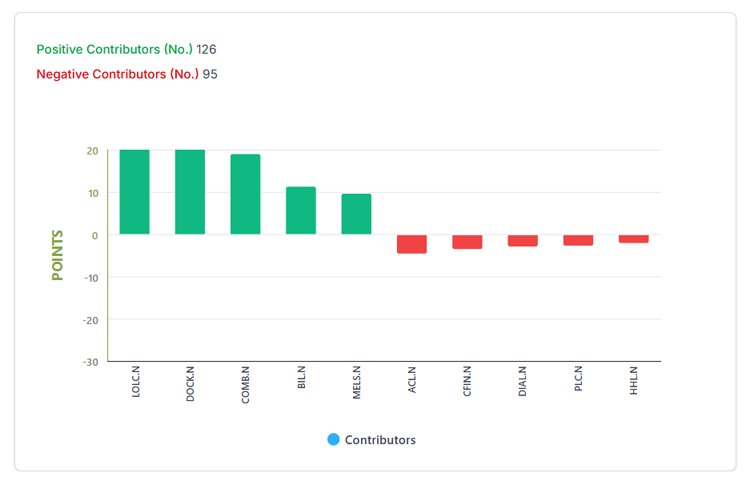Click the blue Contributors legend dot
The width and height of the screenshot is (750, 493).
coord(333,439)
